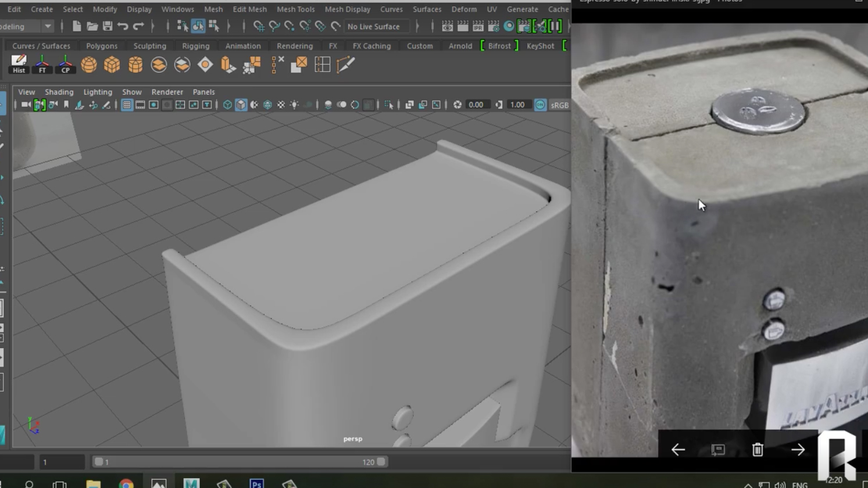Switch to the Sculpting shelf tab

click(149, 46)
